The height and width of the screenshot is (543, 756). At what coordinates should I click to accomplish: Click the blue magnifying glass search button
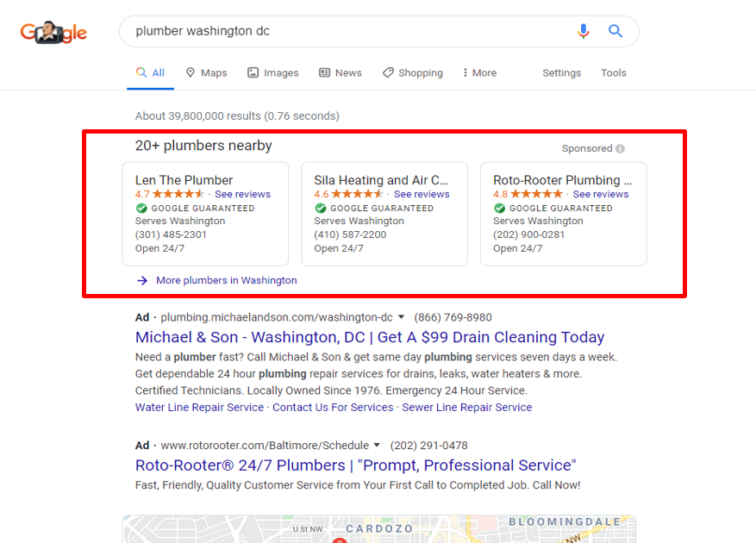615,31
